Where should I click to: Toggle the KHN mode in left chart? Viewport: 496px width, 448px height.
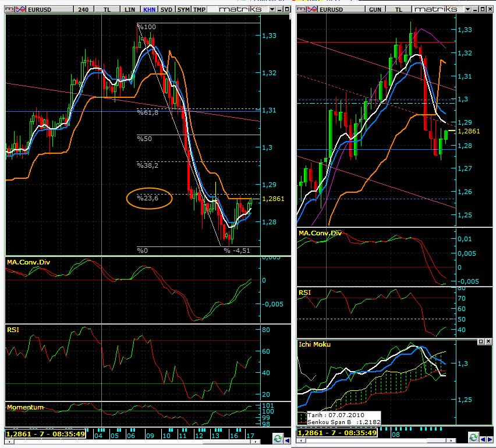tap(149, 10)
